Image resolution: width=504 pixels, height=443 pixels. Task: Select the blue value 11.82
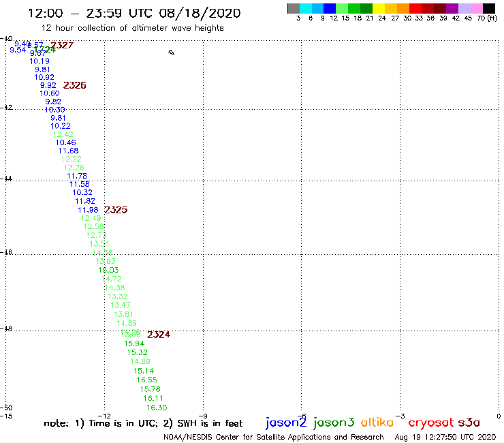coord(85,201)
